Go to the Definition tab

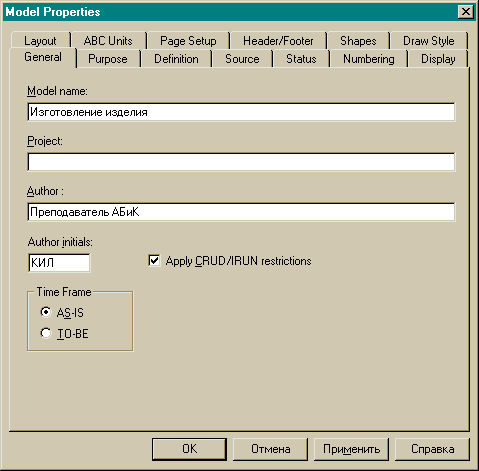pyautogui.click(x=176, y=59)
